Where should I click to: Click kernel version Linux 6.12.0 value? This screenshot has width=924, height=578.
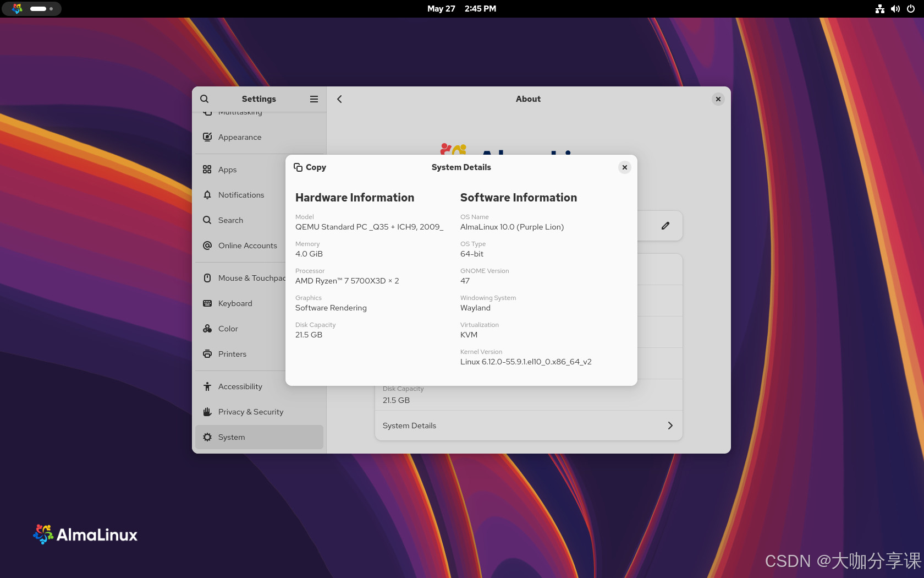pyautogui.click(x=526, y=362)
